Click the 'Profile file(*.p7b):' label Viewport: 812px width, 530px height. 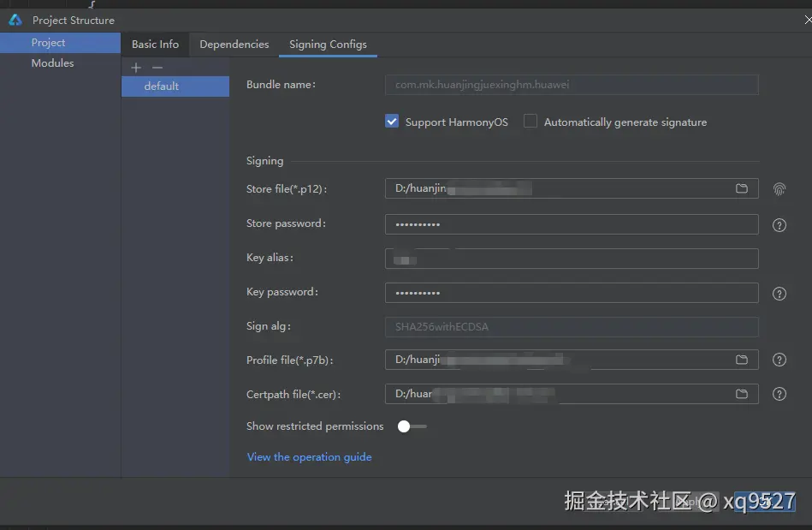click(x=289, y=360)
